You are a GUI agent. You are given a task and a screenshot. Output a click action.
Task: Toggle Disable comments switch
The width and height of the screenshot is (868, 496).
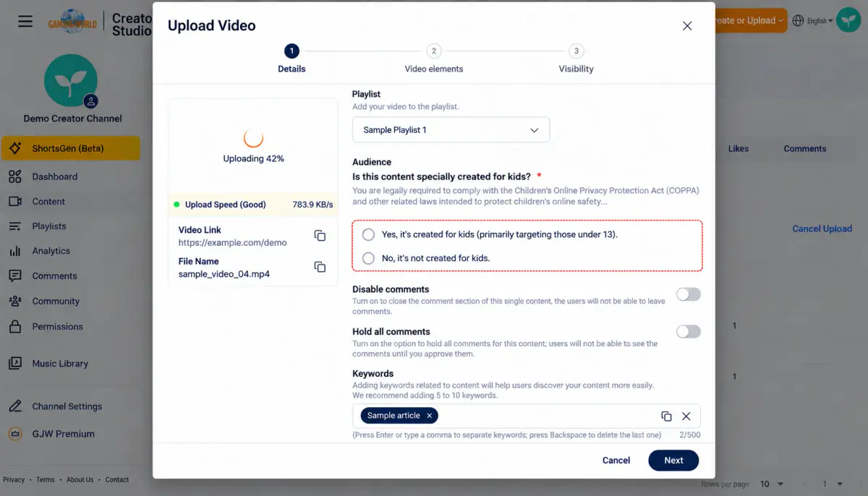689,294
